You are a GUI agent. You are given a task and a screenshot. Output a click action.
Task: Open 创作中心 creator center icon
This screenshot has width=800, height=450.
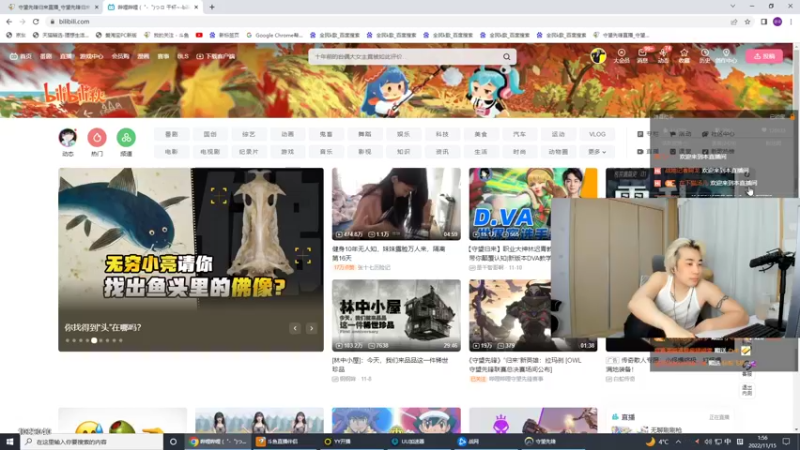point(726,56)
